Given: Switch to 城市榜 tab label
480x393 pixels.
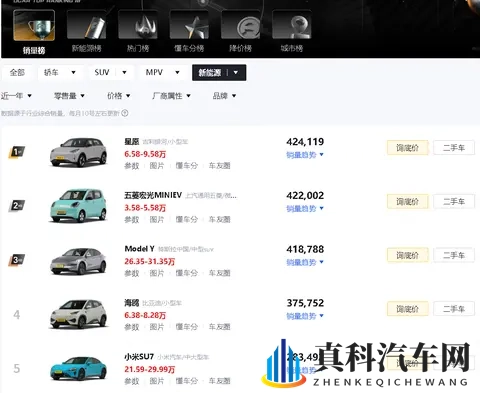Looking at the screenshot, I should pyautogui.click(x=292, y=48).
